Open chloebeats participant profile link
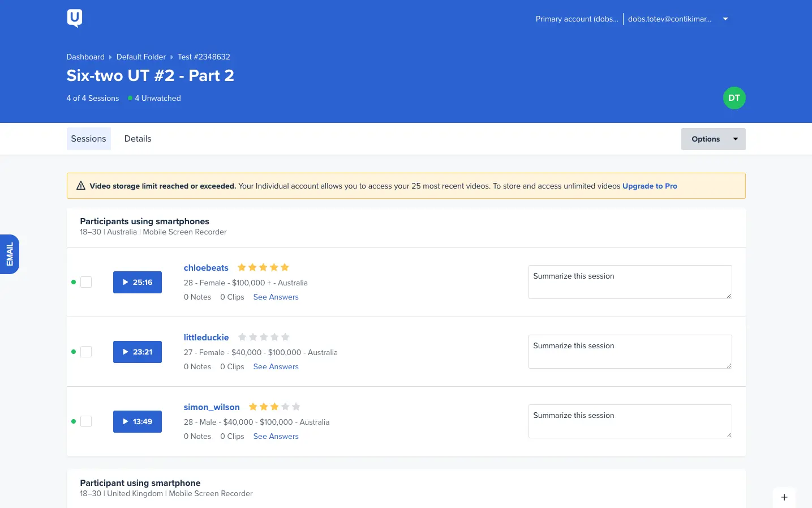The width and height of the screenshot is (812, 508). click(206, 268)
